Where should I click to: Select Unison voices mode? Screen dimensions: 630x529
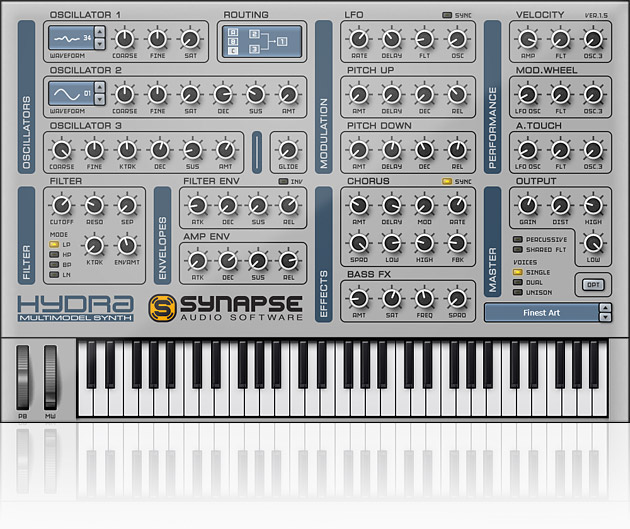518,292
